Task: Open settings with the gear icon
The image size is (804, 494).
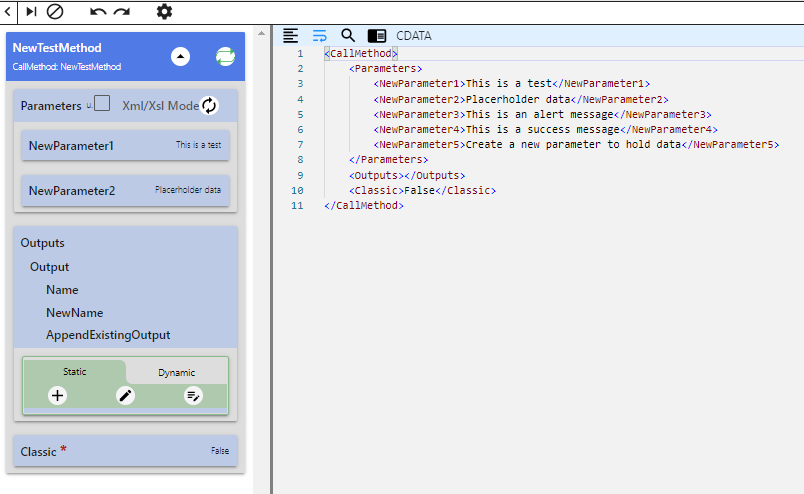Action: tap(164, 11)
